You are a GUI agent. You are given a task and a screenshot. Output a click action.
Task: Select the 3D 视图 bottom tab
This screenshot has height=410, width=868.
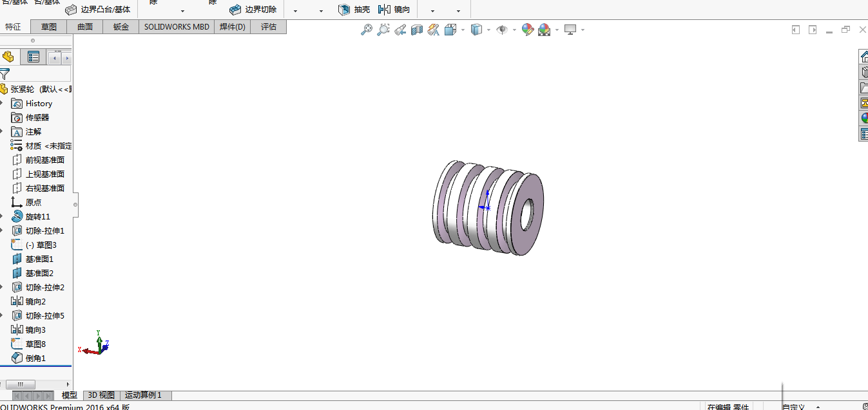[x=101, y=395]
